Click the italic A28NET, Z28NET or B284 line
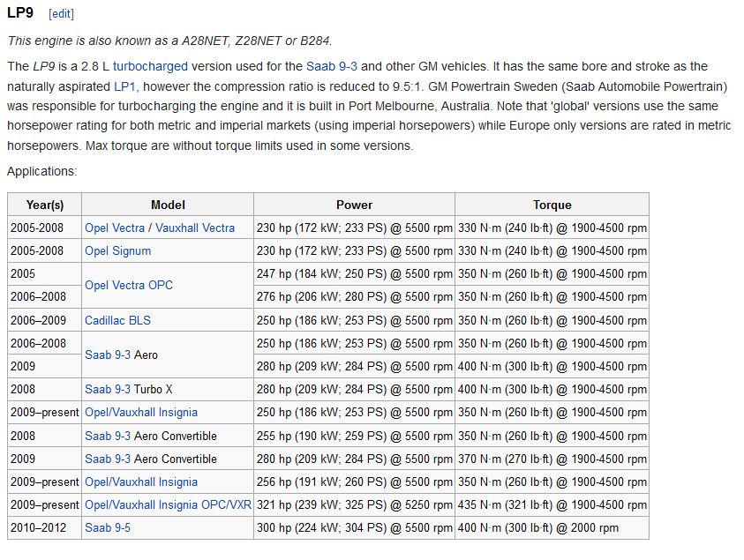This screenshot has width=744, height=560. pos(169,41)
